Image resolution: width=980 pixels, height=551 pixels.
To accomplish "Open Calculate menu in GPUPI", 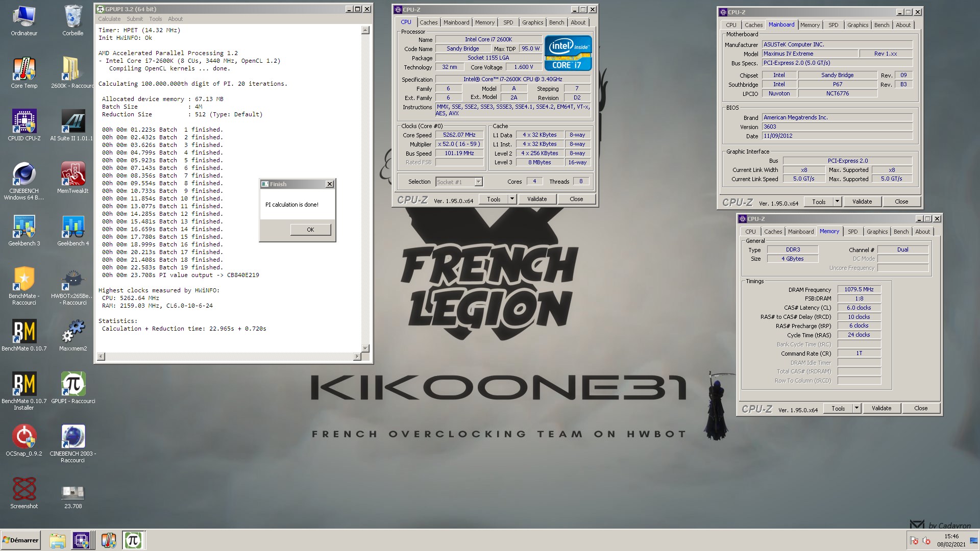I will (109, 19).
